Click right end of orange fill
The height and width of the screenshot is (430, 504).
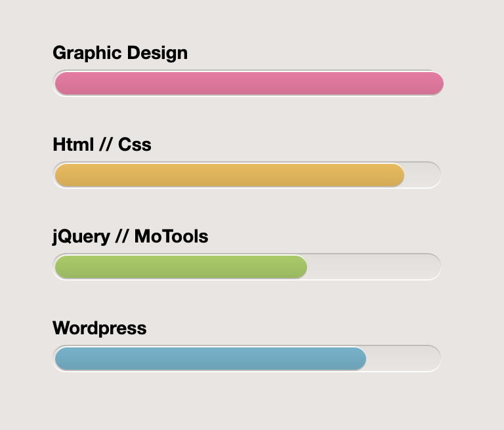397,175
